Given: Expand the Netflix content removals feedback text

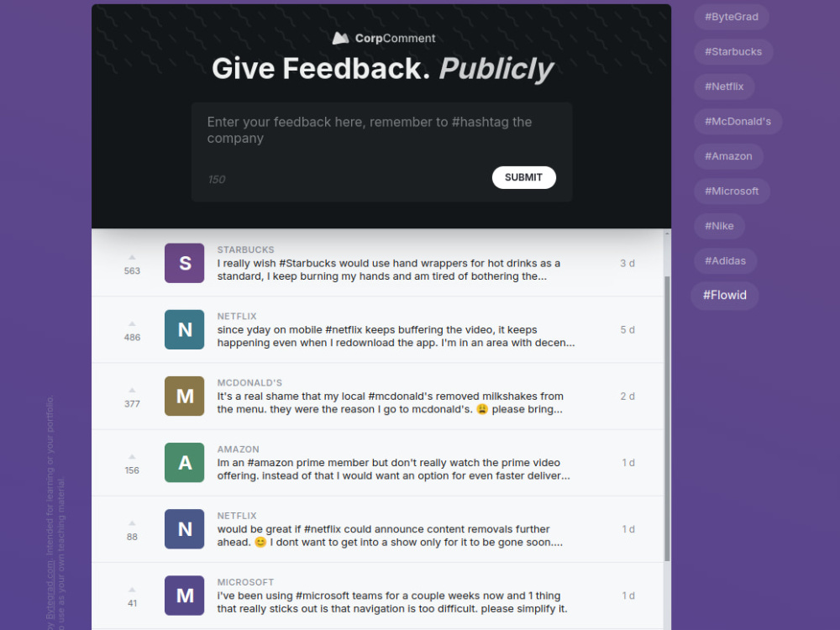Looking at the screenshot, I should point(390,536).
